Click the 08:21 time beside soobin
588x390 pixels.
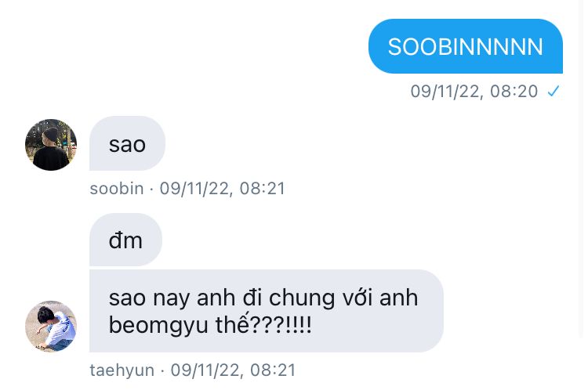pos(263,188)
